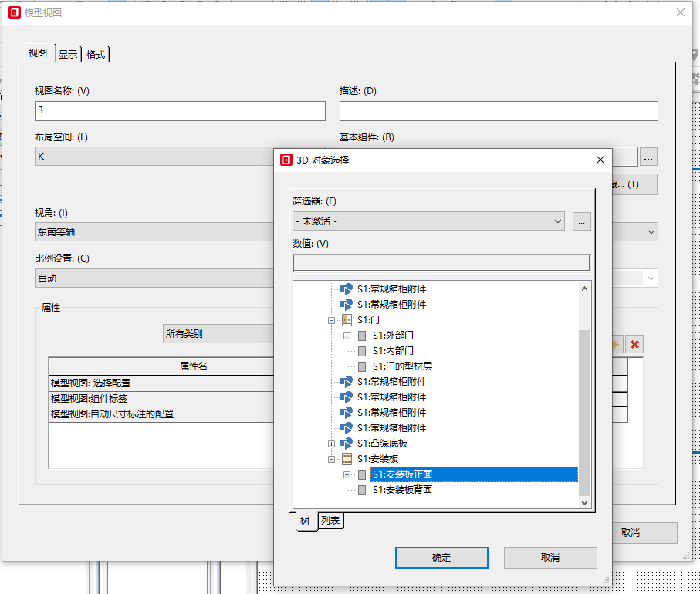Image resolution: width=700 pixels, height=594 pixels.
Task: Expand the S1:外部门 tree node
Action: tap(347, 336)
